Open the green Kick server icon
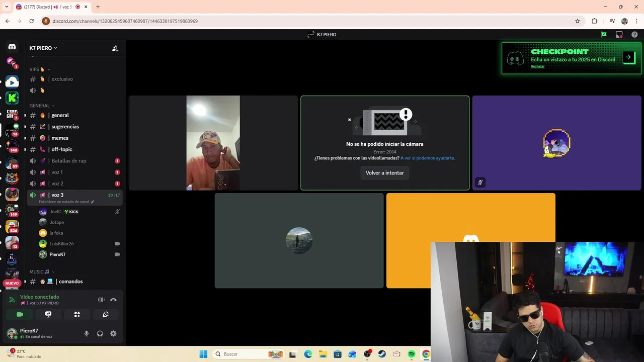This screenshot has width=644, height=362. [x=12, y=98]
